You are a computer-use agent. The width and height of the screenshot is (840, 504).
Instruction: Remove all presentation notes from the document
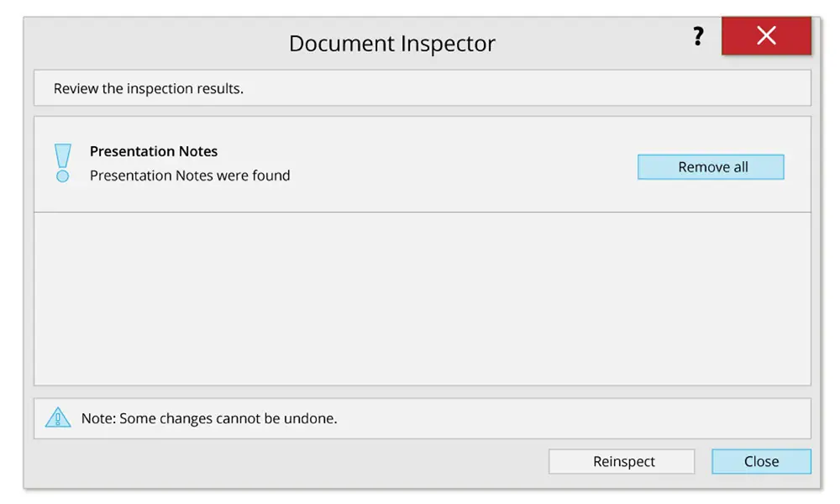(711, 167)
